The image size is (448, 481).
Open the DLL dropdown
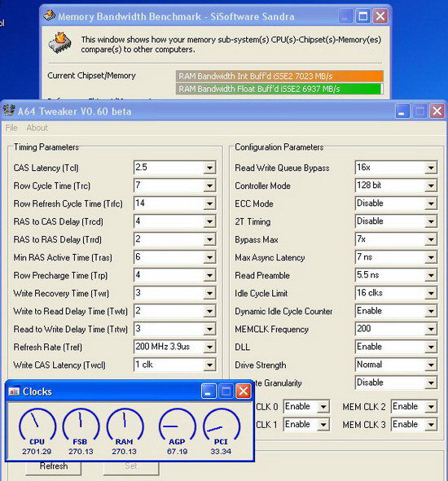431,347
